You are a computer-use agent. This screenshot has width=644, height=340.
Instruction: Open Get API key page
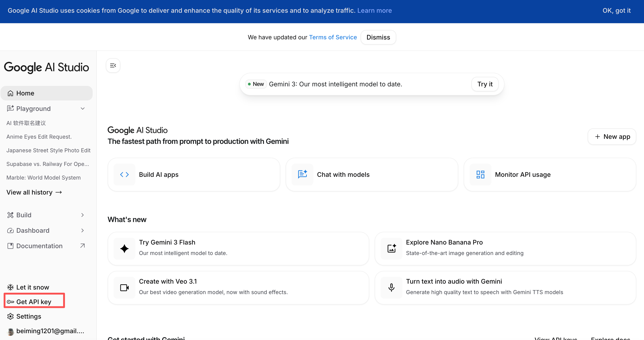pyautogui.click(x=34, y=302)
